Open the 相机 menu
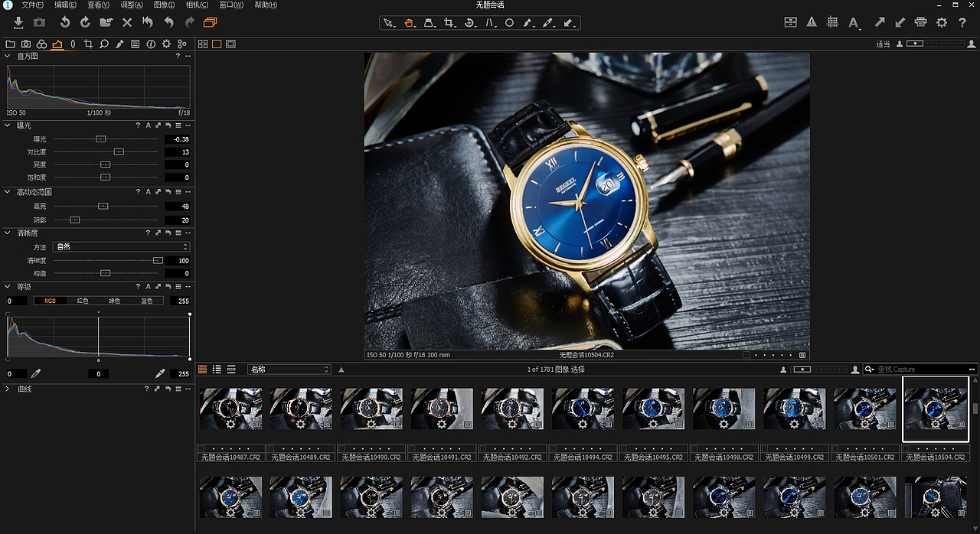The width and height of the screenshot is (980, 534). [198, 5]
